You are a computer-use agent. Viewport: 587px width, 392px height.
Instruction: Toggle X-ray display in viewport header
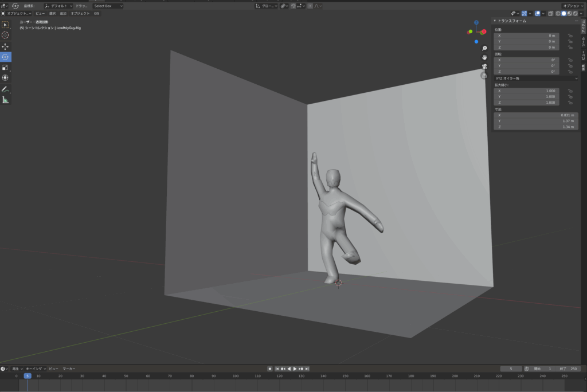pos(550,13)
